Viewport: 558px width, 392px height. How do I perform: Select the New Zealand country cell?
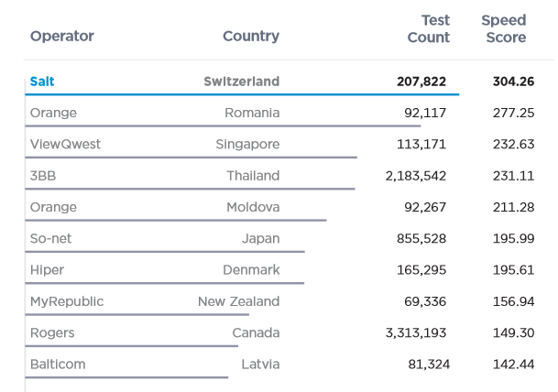click(x=238, y=301)
